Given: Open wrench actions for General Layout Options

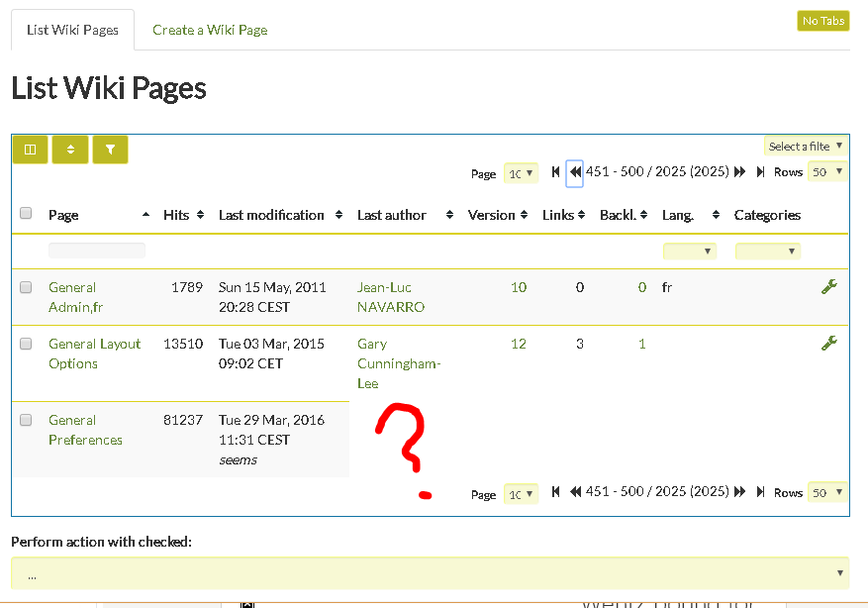Looking at the screenshot, I should [x=828, y=344].
